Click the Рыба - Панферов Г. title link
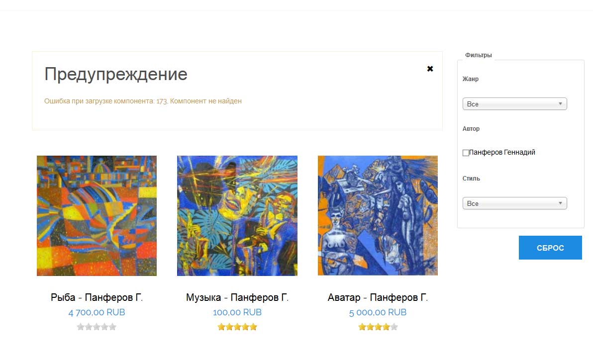593x364 pixels. pos(97,297)
